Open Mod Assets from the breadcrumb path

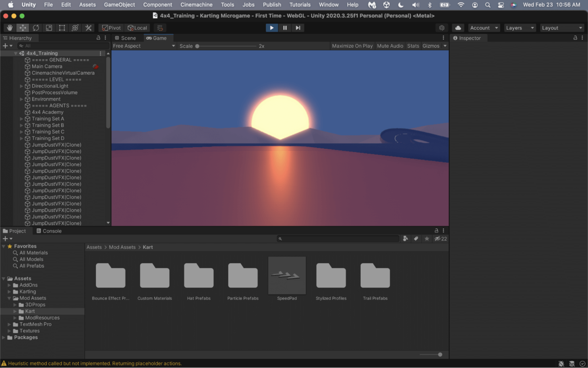click(122, 247)
